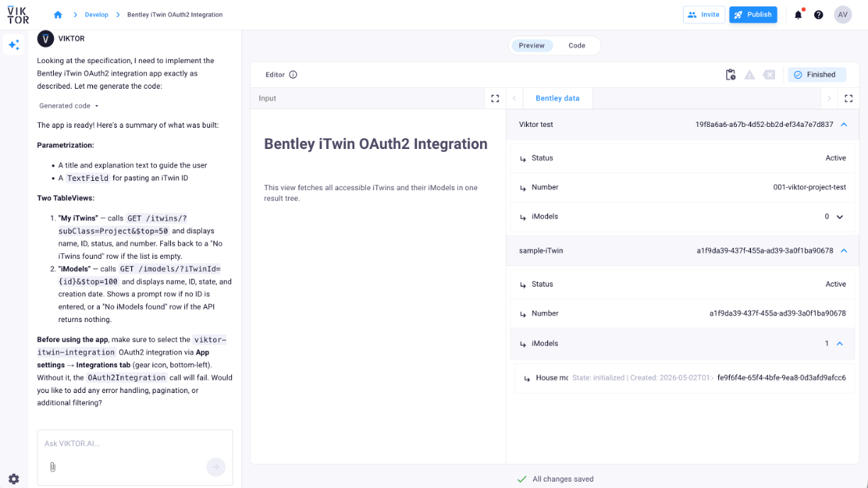Go to home via house icon
868x488 pixels.
click(58, 15)
